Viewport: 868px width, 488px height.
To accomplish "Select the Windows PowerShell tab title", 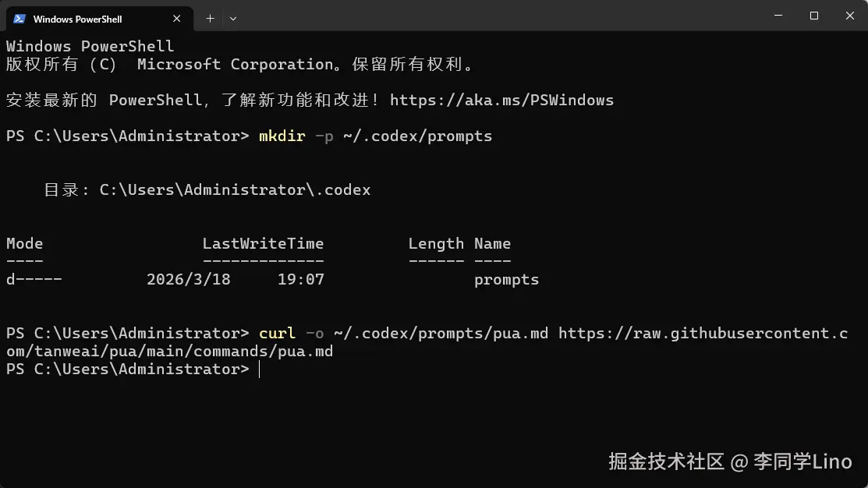I will click(78, 19).
